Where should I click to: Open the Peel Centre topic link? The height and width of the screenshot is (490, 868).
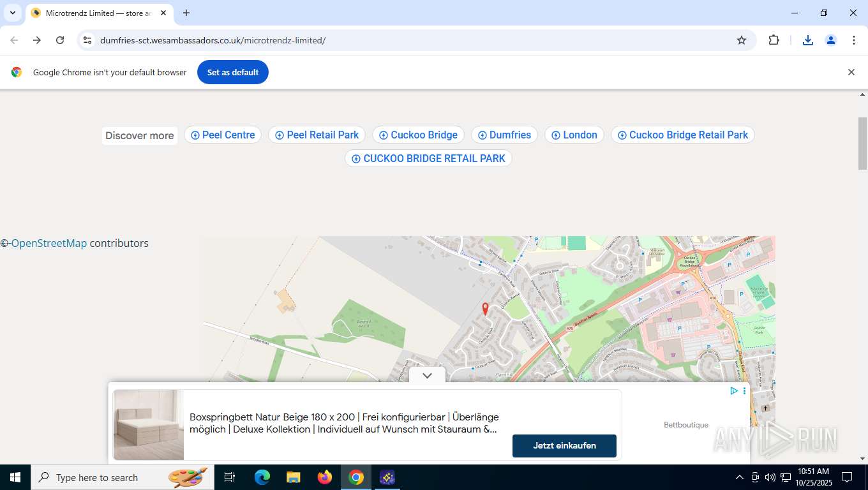coord(223,135)
